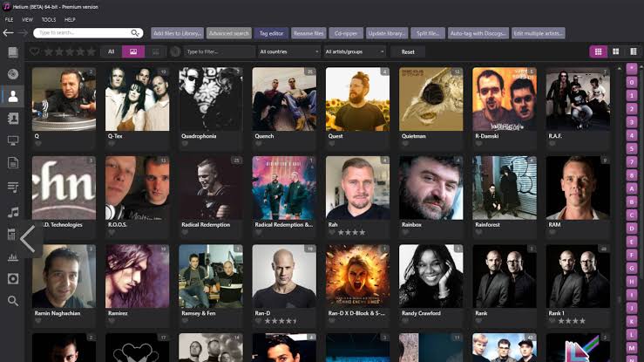Reset the artist filters

click(x=408, y=51)
